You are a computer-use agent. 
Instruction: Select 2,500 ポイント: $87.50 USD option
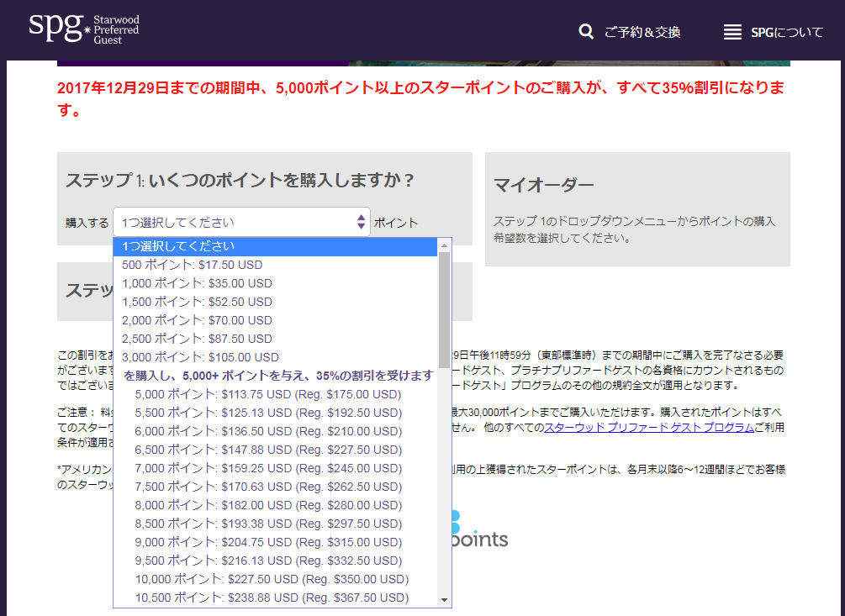(275, 339)
